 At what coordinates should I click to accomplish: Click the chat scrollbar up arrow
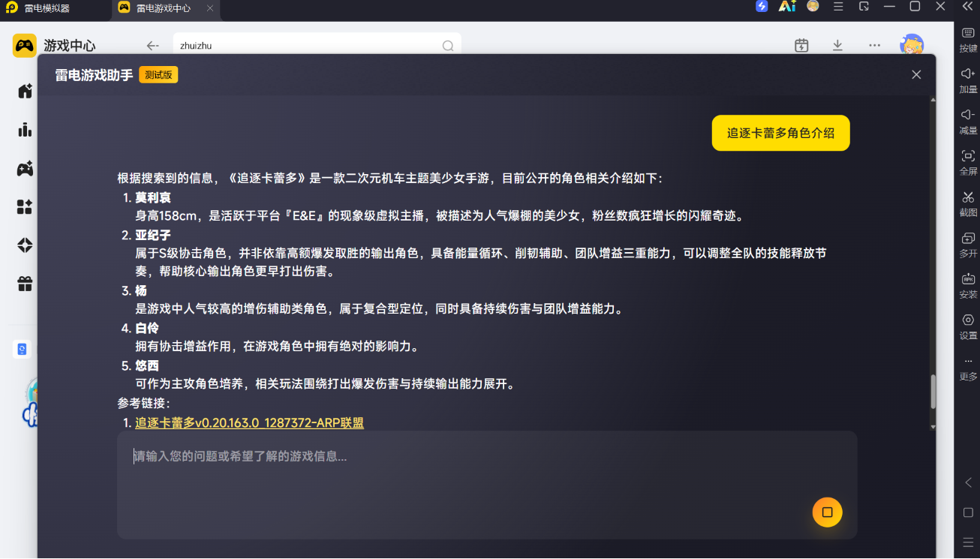pos(933,101)
